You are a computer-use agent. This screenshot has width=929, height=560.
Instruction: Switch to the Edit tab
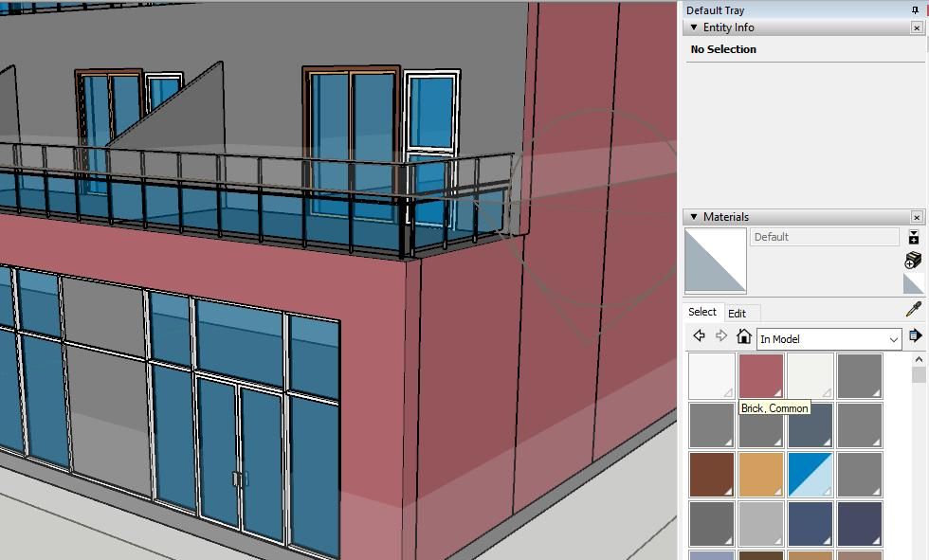[740, 313]
